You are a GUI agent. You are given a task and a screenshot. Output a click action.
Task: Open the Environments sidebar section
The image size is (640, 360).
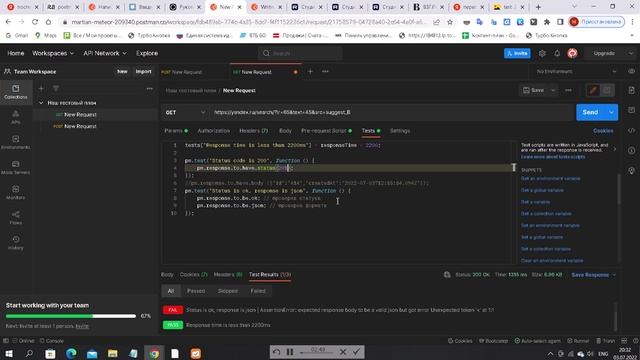click(16, 142)
